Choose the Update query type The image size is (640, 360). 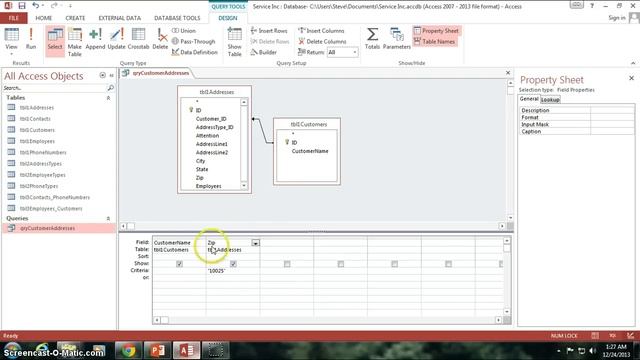click(116, 38)
